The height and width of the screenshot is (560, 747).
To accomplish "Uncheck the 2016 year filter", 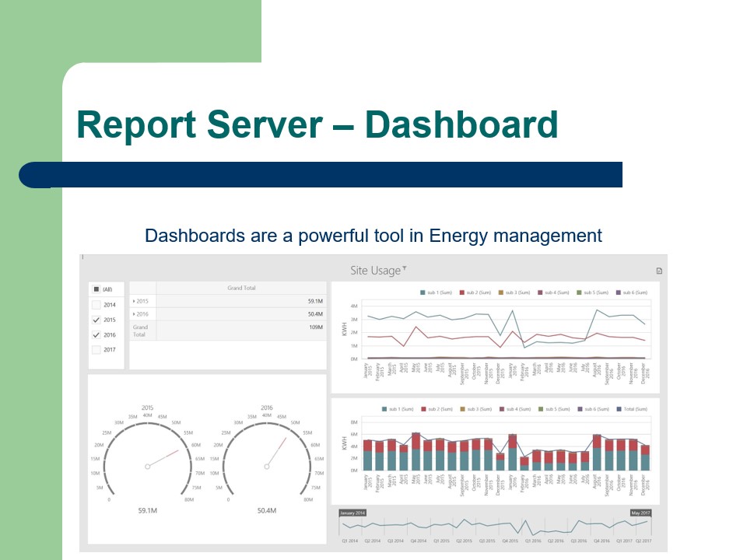I will coord(96,335).
